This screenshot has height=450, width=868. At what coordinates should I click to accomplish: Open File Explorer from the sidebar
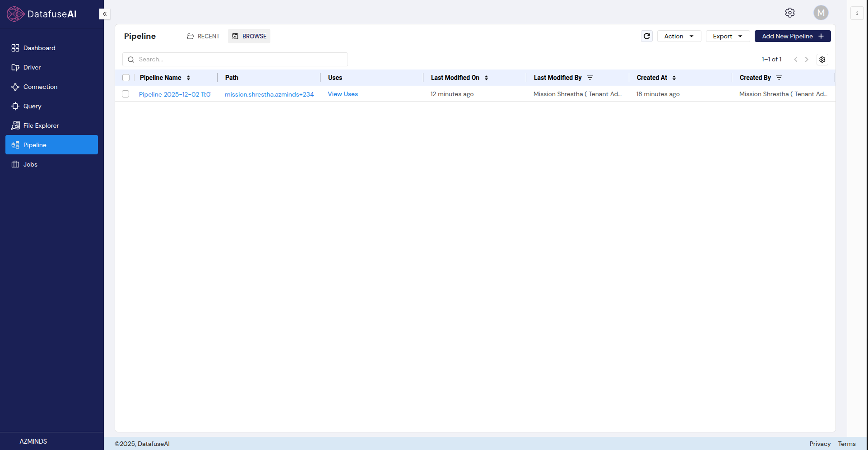coord(41,125)
